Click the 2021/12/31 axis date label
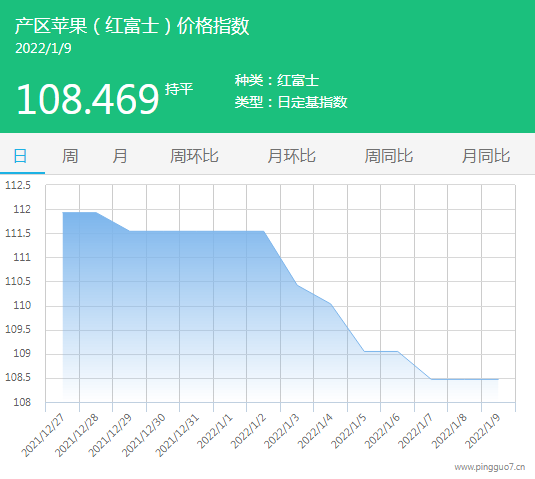This screenshot has height=479, width=535. (x=177, y=435)
